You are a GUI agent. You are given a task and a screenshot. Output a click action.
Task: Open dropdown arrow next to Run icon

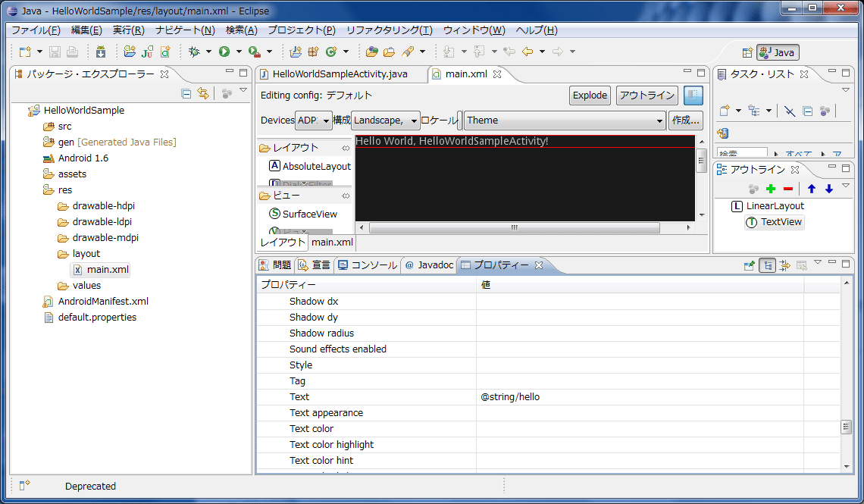(239, 52)
